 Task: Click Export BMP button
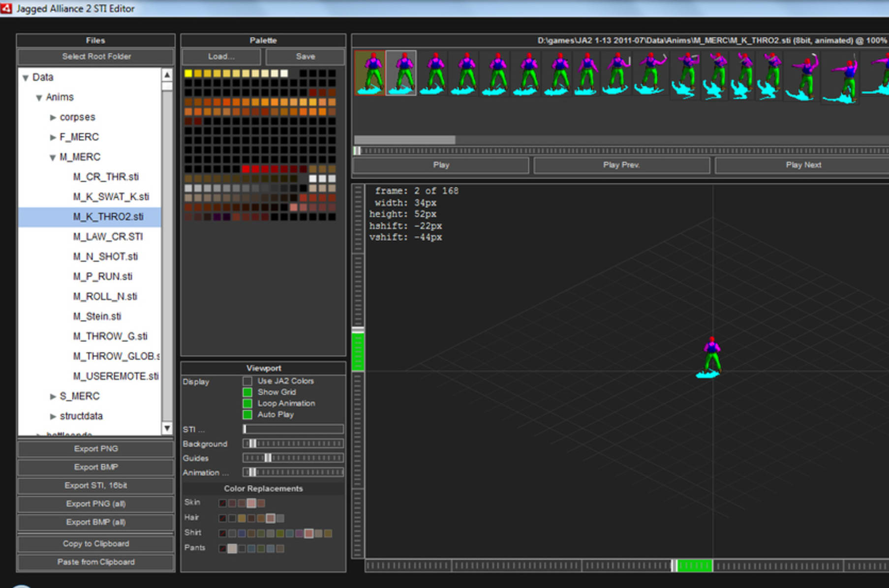[96, 467]
